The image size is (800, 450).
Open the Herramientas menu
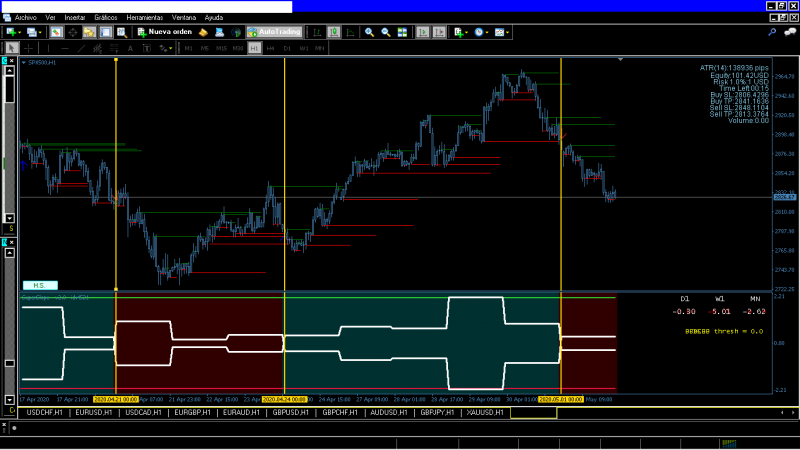(x=144, y=17)
